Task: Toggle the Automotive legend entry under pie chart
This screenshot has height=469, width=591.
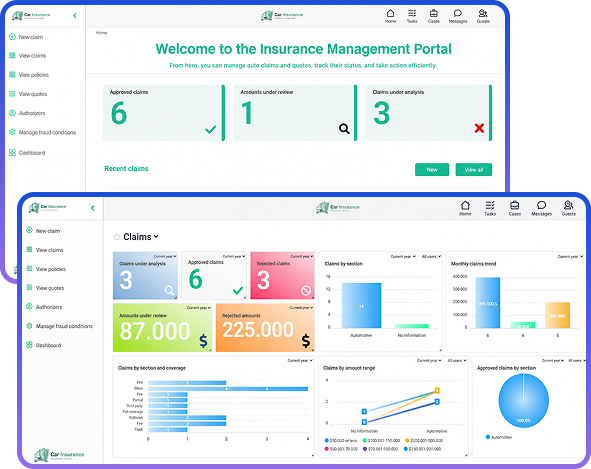Action: coord(499,437)
